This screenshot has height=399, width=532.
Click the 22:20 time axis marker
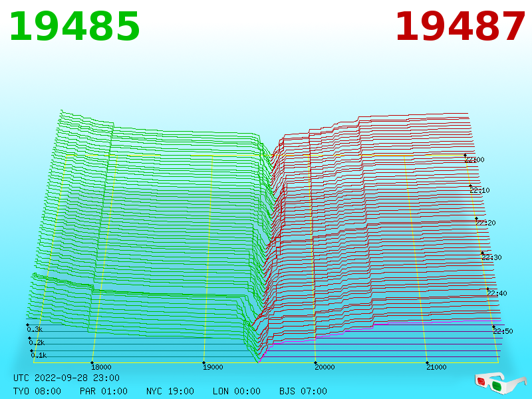click(485, 223)
